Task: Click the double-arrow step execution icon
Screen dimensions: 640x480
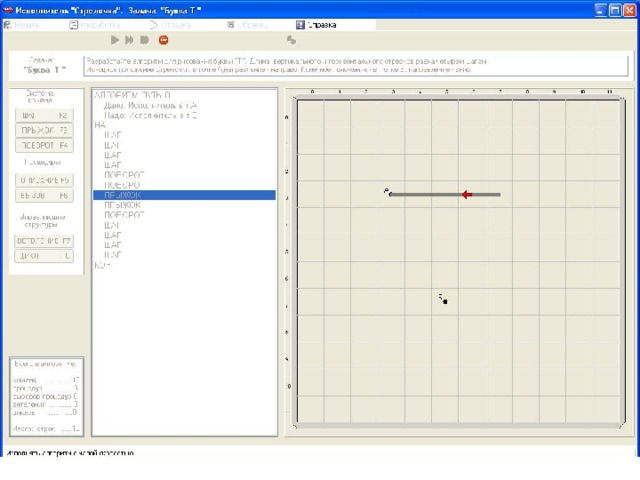Action: pos(129,40)
